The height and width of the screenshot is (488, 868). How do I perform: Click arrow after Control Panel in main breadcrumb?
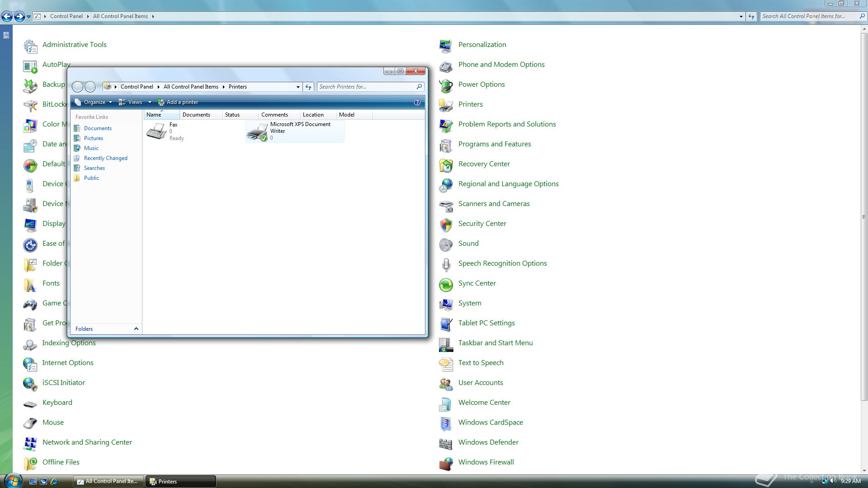click(88, 16)
